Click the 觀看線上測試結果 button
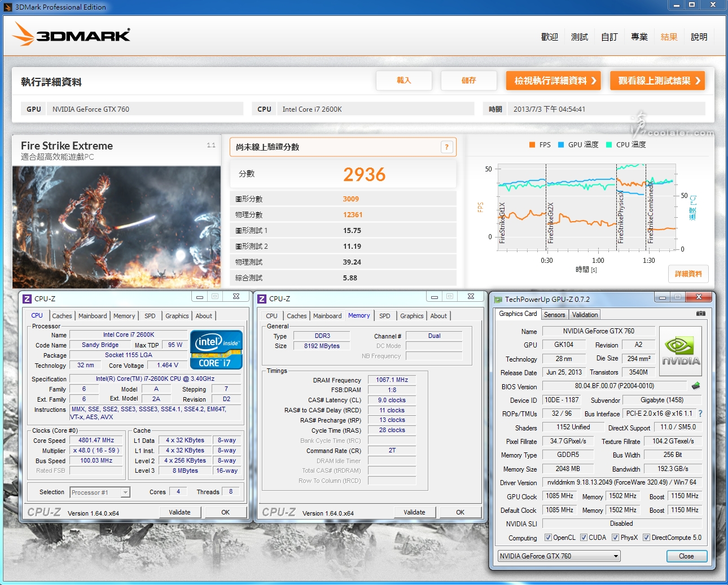Screen dimensions: 728x585 coord(657,81)
